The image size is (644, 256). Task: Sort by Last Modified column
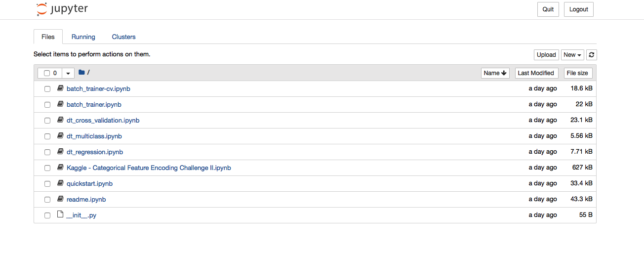[x=536, y=73]
